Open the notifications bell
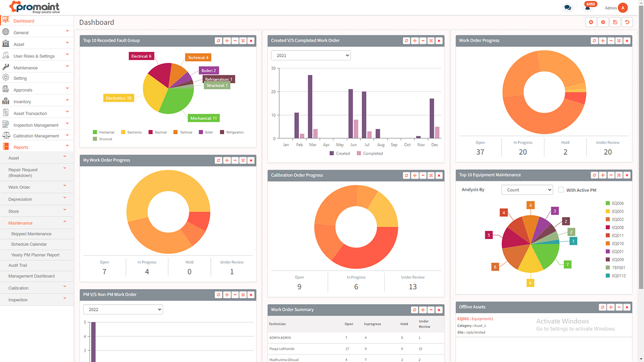 click(587, 8)
